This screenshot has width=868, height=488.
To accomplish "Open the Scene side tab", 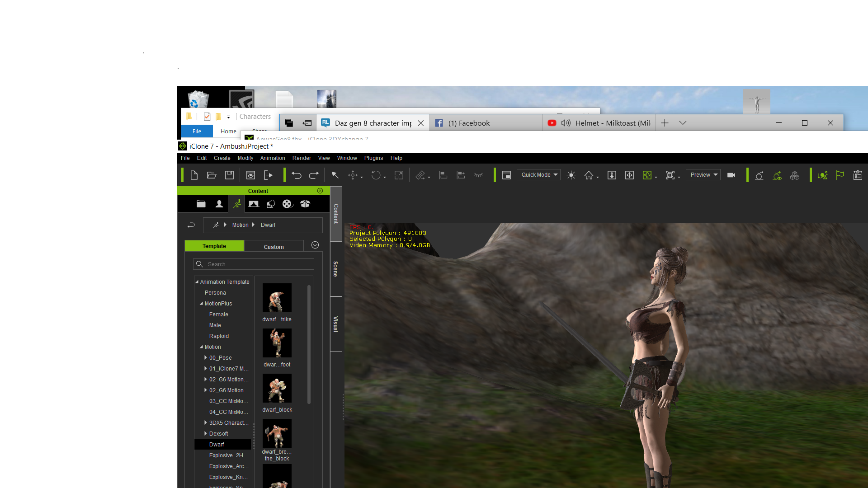I will [x=336, y=269].
